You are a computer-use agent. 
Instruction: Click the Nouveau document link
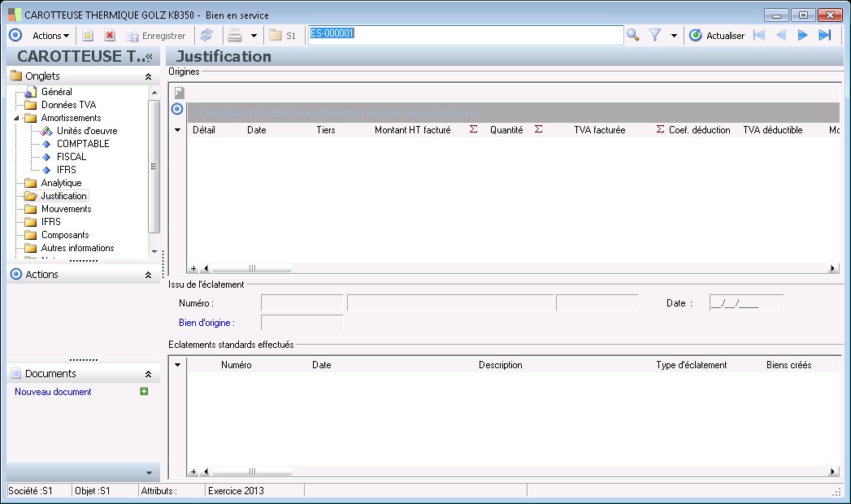click(x=53, y=392)
